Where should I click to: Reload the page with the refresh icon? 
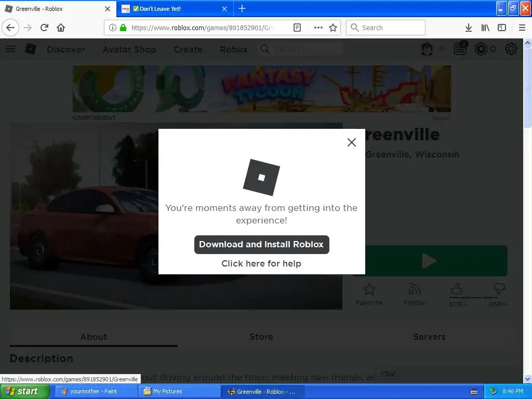[44, 28]
